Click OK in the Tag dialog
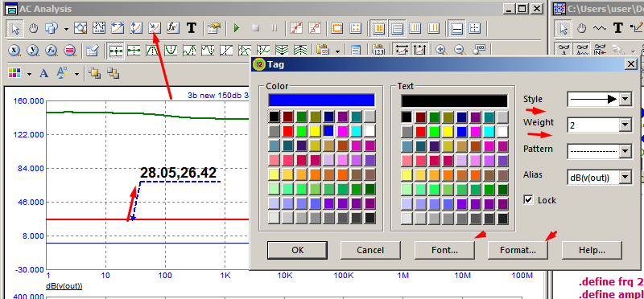Image resolution: width=644 pixels, height=299 pixels. (x=297, y=250)
